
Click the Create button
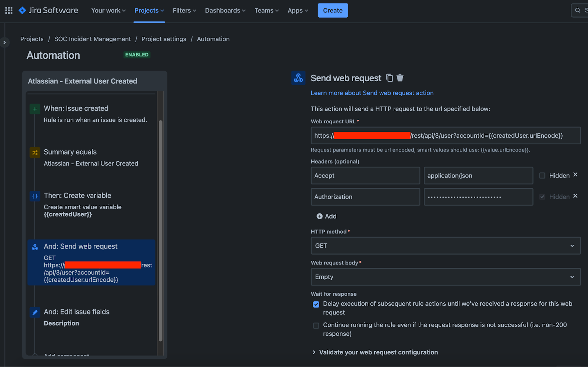tap(333, 11)
